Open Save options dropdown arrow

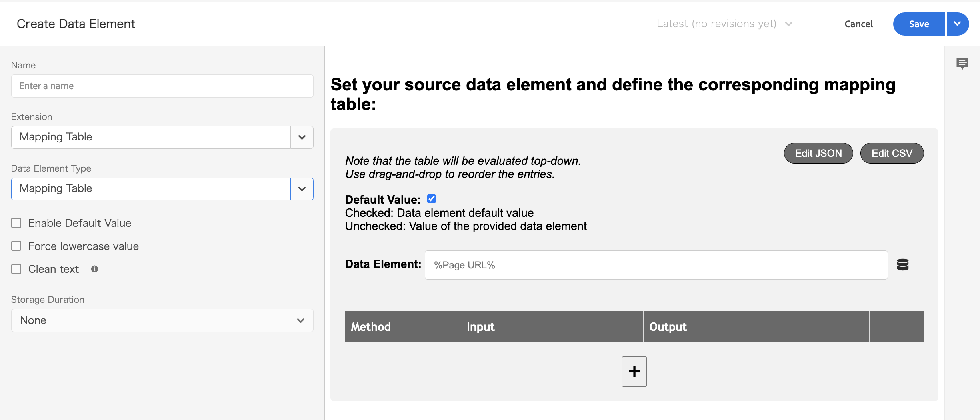click(957, 24)
